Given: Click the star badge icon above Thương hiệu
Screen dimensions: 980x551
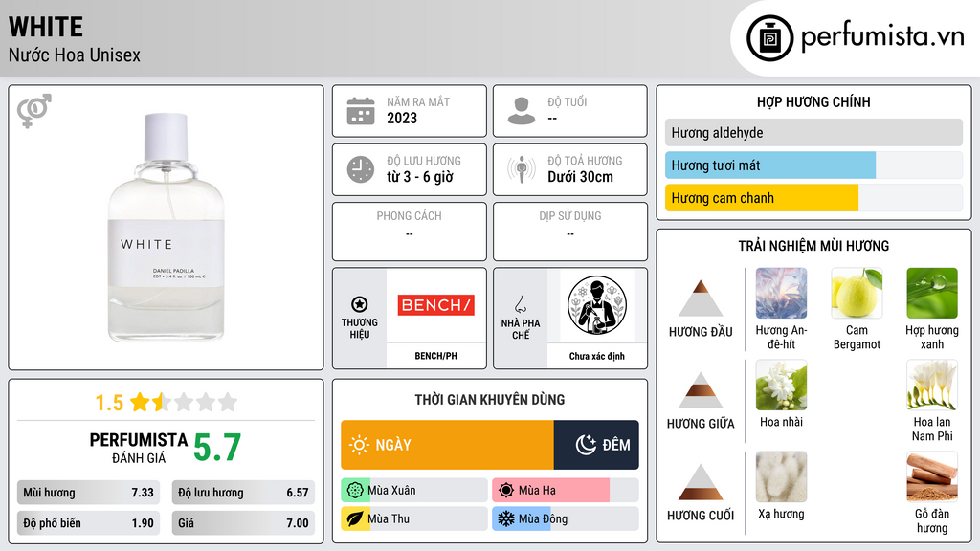Looking at the screenshot, I should pyautogui.click(x=360, y=304).
